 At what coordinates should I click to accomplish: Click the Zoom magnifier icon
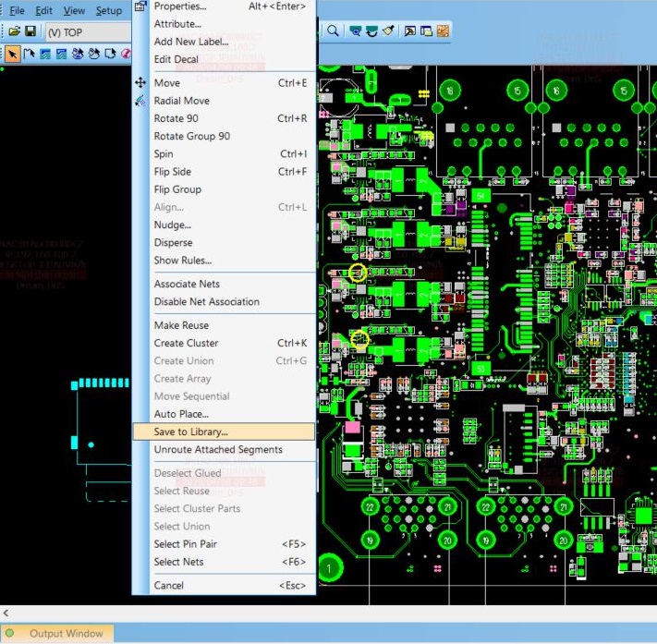coord(333,30)
